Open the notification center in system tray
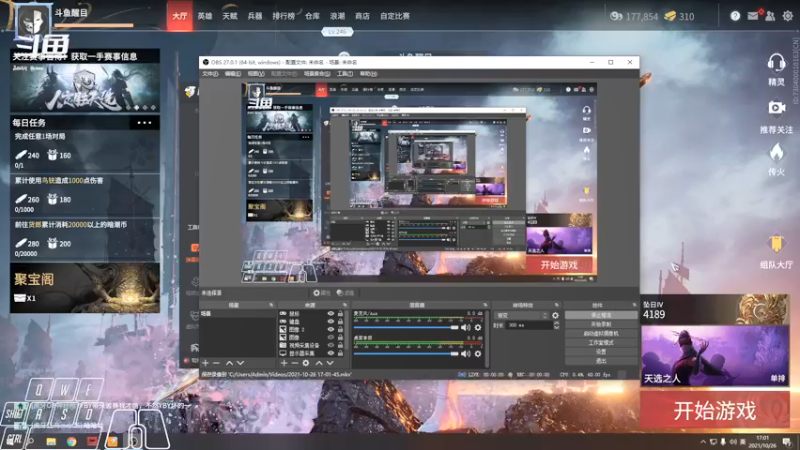800x450 pixels. point(787,441)
